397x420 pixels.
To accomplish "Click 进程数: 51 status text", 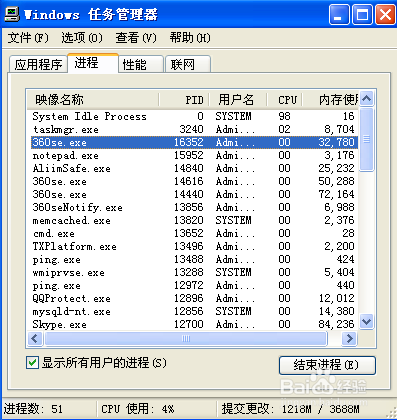I will pyautogui.click(x=33, y=409).
